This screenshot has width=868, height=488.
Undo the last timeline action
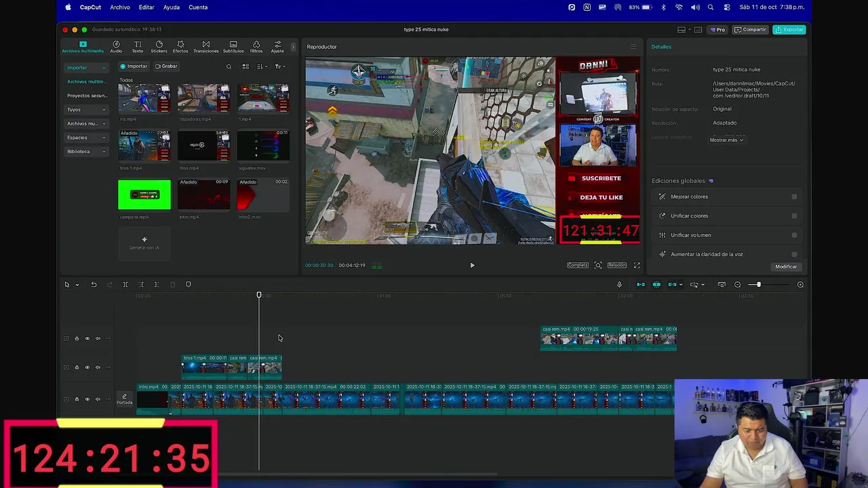coord(94,285)
